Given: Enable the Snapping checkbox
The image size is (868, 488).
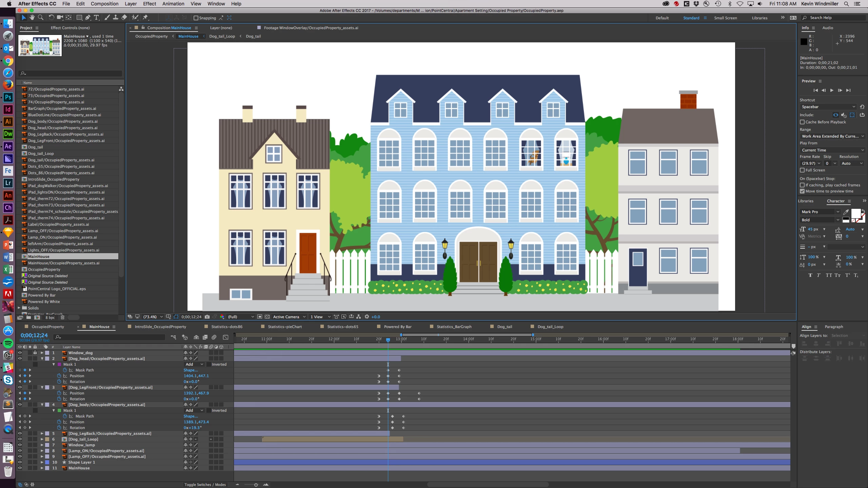Looking at the screenshot, I should 196,18.
